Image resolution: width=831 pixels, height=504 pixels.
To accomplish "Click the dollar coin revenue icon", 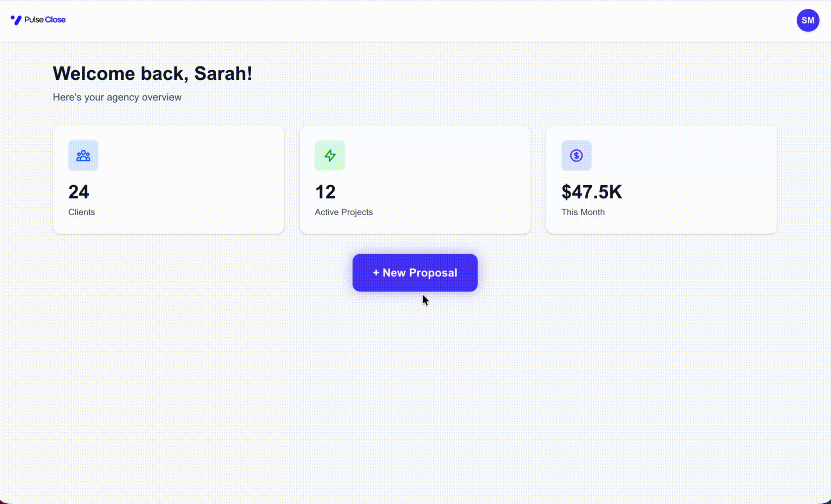I will click(576, 156).
